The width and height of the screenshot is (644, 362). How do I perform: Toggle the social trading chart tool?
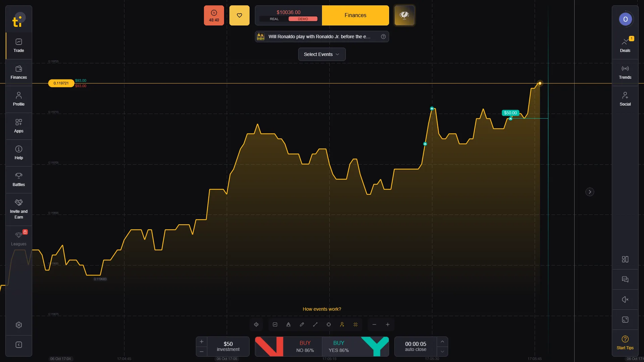pyautogui.click(x=342, y=324)
